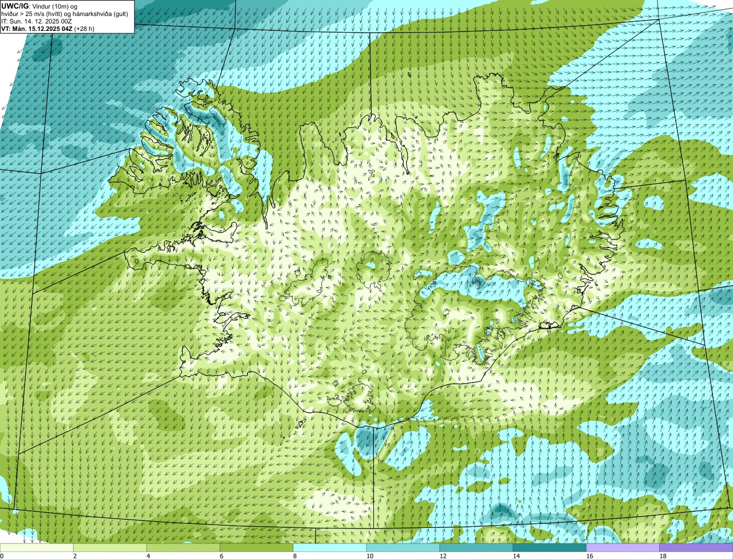Click the legend label '6'

(222, 556)
